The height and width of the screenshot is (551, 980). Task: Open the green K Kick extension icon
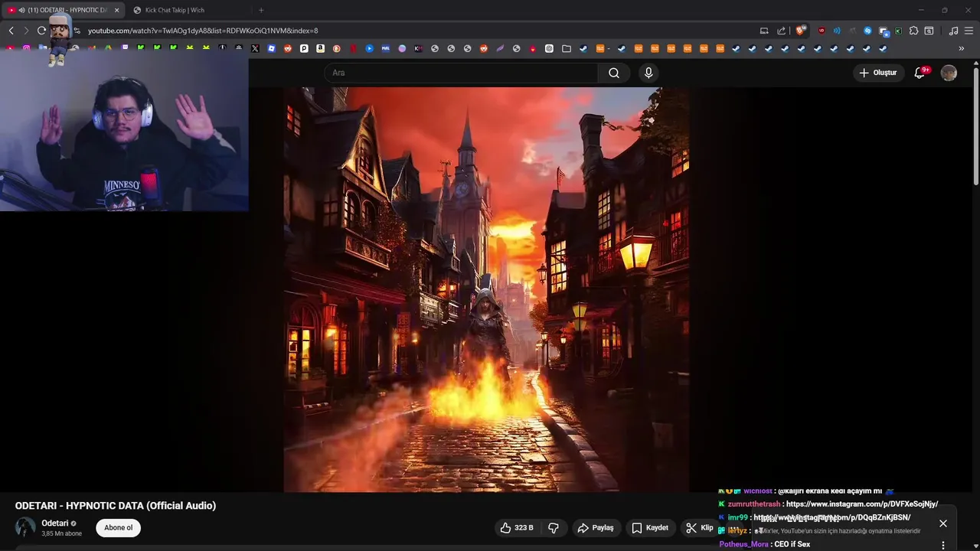tap(898, 31)
